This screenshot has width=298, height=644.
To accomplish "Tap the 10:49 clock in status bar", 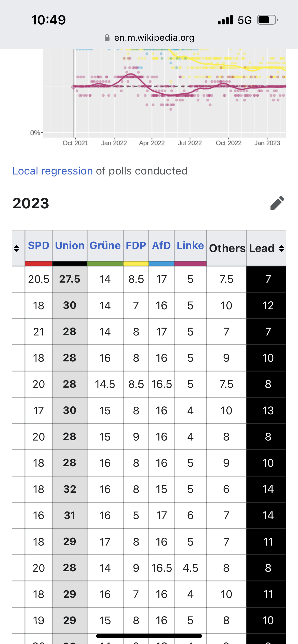I will tap(48, 20).
